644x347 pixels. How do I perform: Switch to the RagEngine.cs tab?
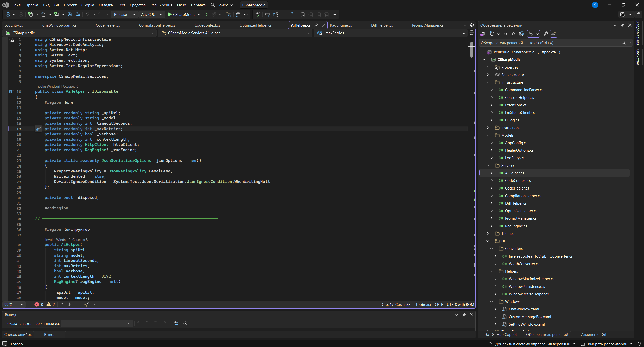point(341,25)
